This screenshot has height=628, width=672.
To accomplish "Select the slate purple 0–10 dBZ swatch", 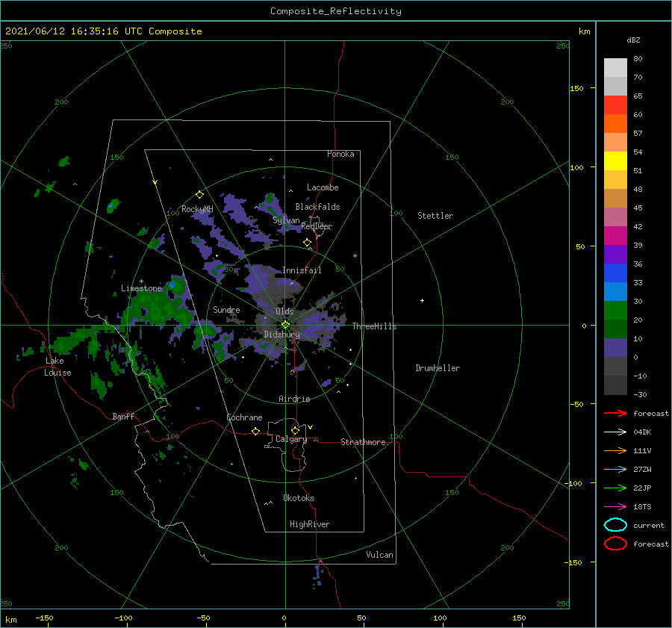I will pyautogui.click(x=615, y=348).
